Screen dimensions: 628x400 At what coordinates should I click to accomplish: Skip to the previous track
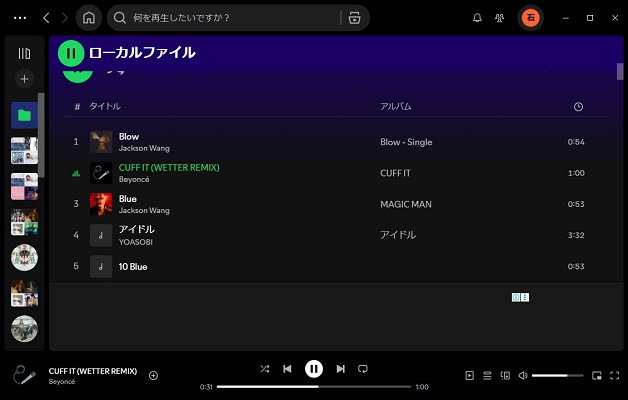tap(287, 369)
